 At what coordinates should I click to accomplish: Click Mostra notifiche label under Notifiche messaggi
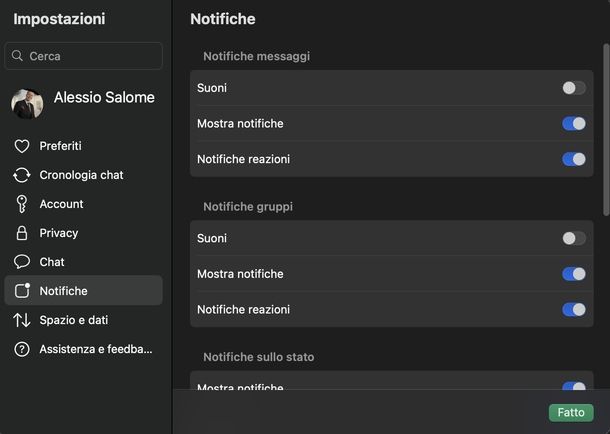coord(240,124)
